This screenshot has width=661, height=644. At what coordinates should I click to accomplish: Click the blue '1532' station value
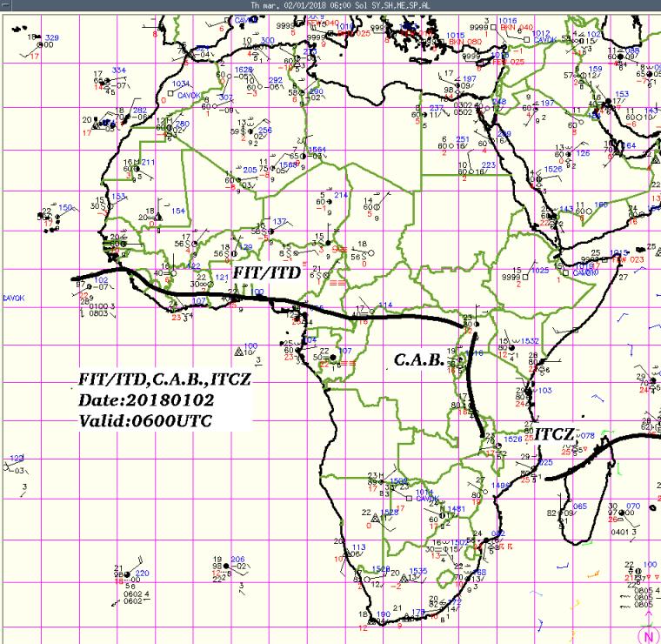click(x=530, y=341)
